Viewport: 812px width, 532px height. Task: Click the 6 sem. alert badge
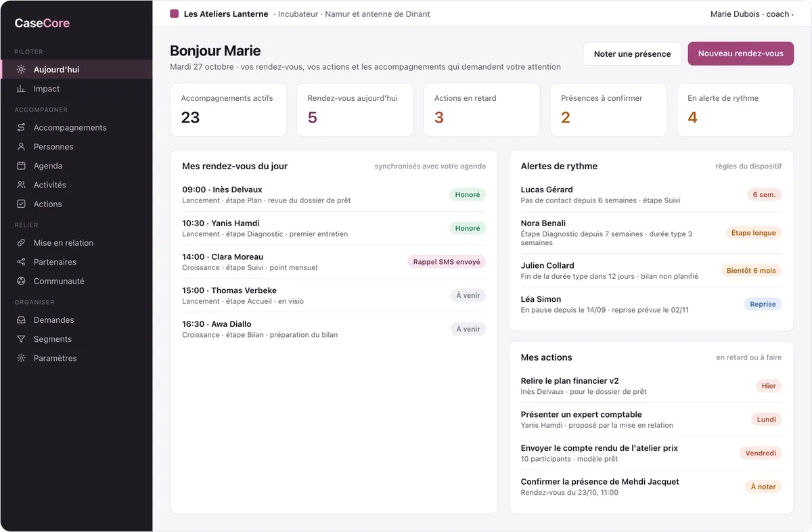[765, 195]
